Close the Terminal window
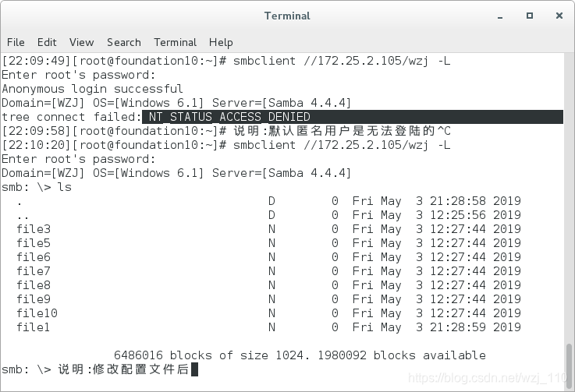The image size is (575, 392). click(x=559, y=16)
